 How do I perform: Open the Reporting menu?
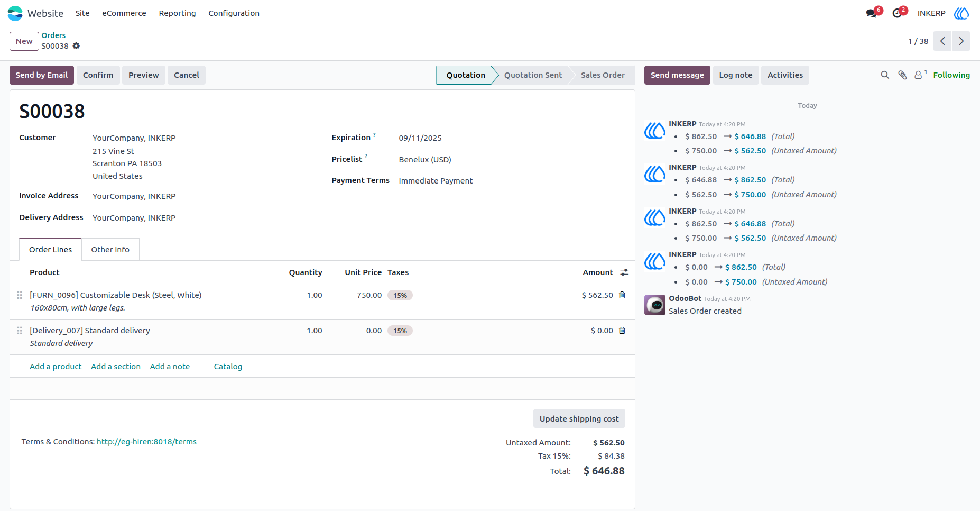point(177,13)
